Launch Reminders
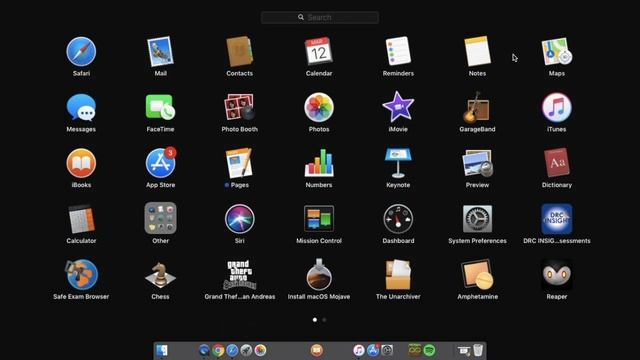 click(398, 51)
